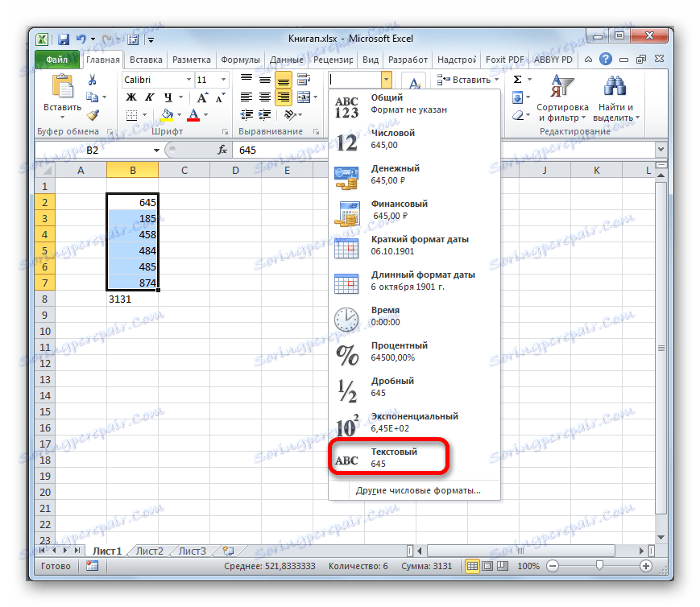Expand the formula bar
The image size is (700, 607).
[x=661, y=149]
